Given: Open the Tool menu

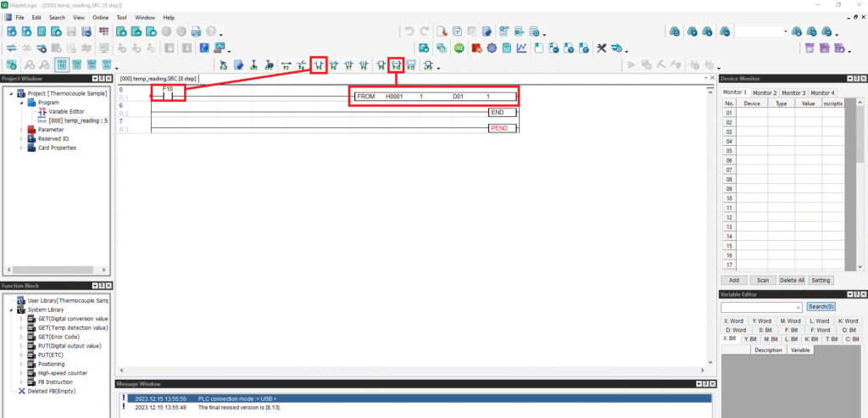Looking at the screenshot, I should (121, 18).
